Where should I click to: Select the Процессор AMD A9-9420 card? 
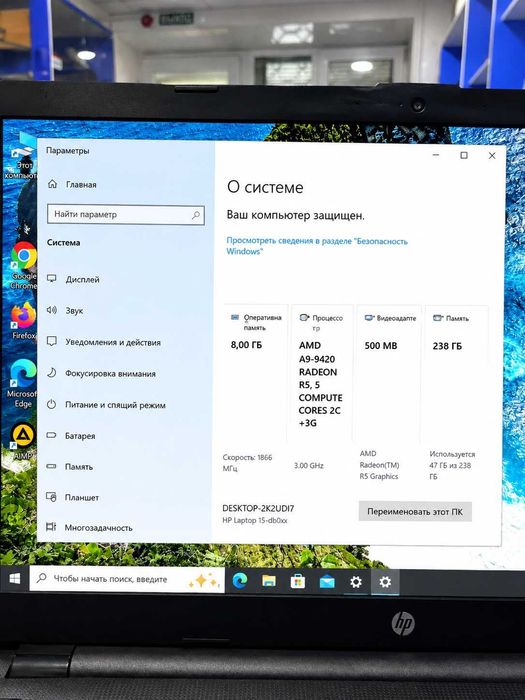click(x=321, y=374)
